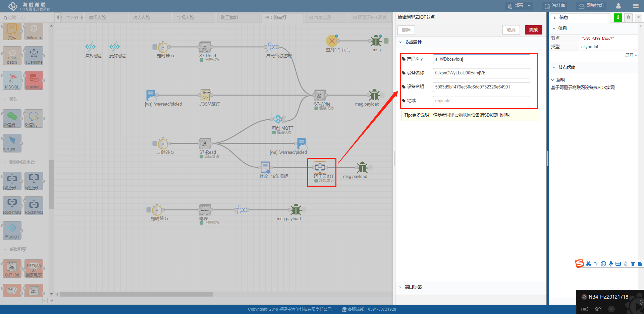
Task: Collapse the 节点帮助 section
Action: tap(554, 67)
